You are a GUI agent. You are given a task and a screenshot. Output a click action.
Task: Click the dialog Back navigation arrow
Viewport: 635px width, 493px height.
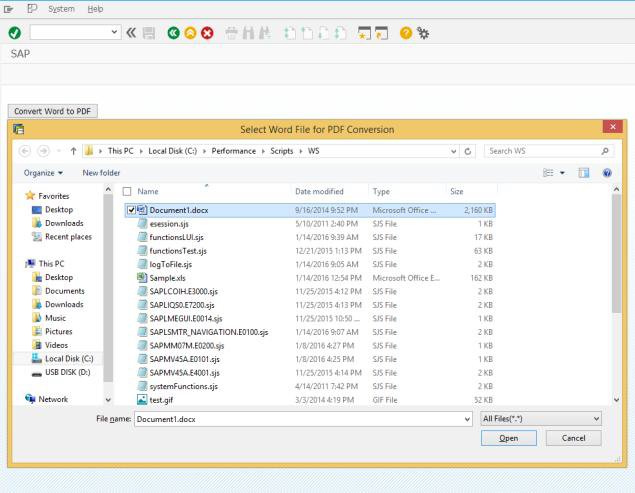tap(25, 151)
